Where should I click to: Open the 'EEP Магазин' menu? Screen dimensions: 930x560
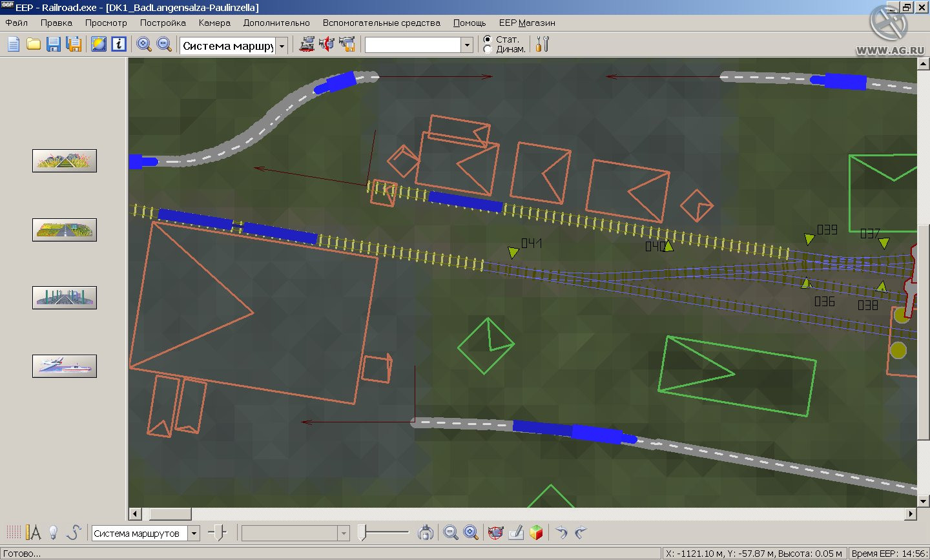click(x=527, y=23)
